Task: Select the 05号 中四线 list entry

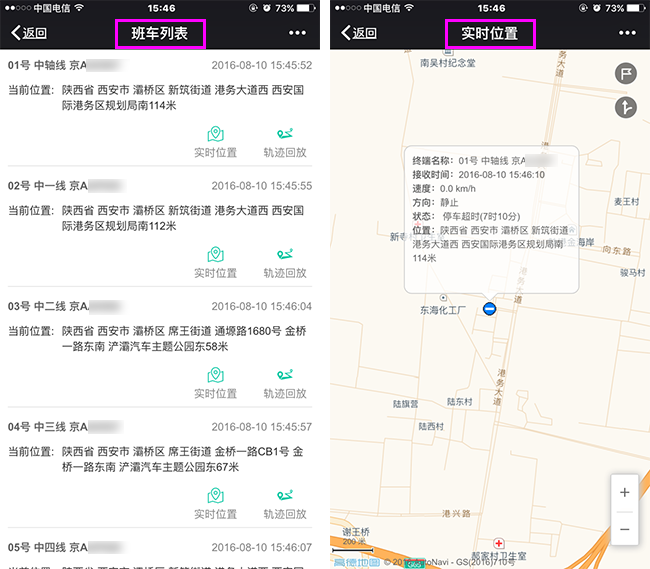Action: (x=160, y=547)
